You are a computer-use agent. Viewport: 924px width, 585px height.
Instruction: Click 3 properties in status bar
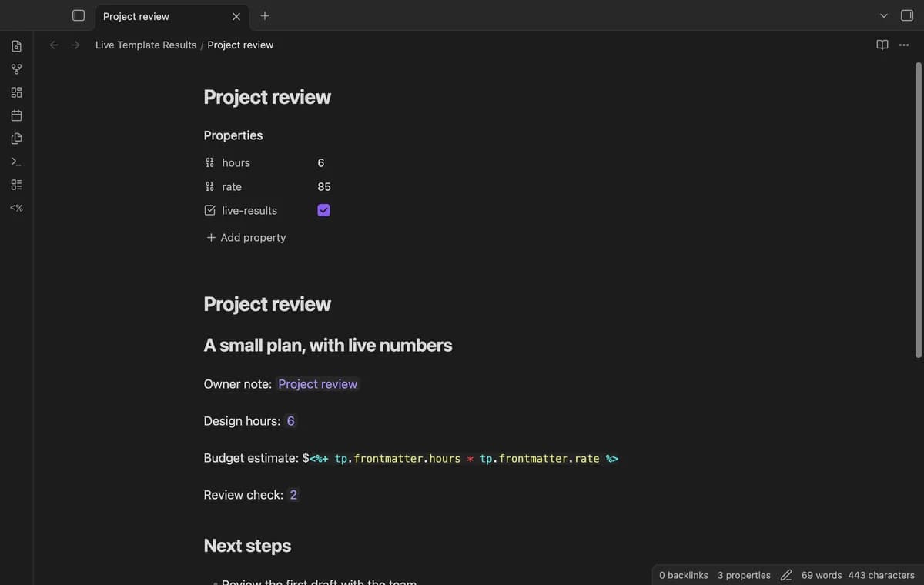coord(744,575)
